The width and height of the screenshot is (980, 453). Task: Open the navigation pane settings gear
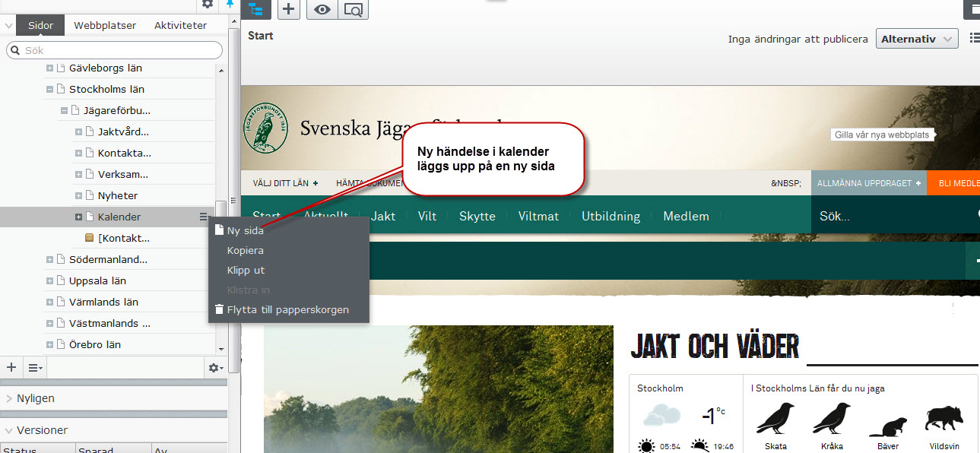(207, 5)
